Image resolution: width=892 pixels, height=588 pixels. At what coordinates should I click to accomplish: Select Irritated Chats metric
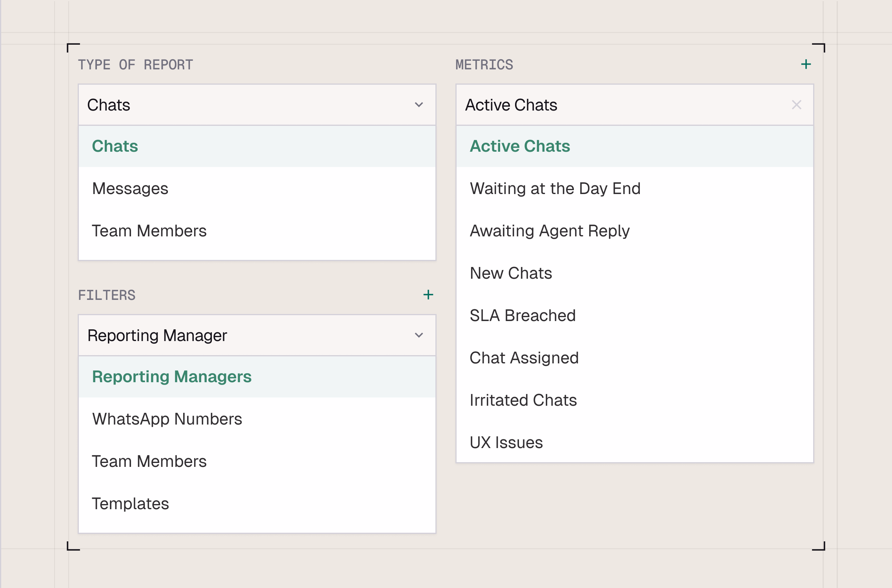point(523,400)
